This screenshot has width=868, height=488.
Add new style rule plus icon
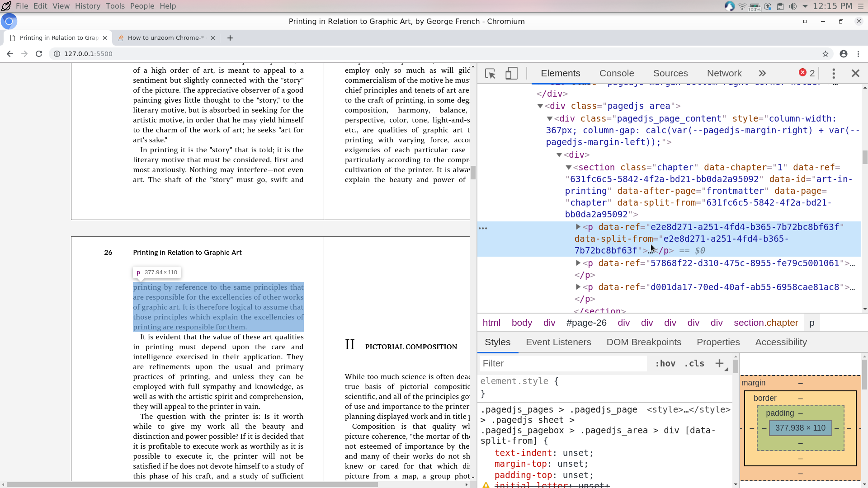(x=719, y=364)
